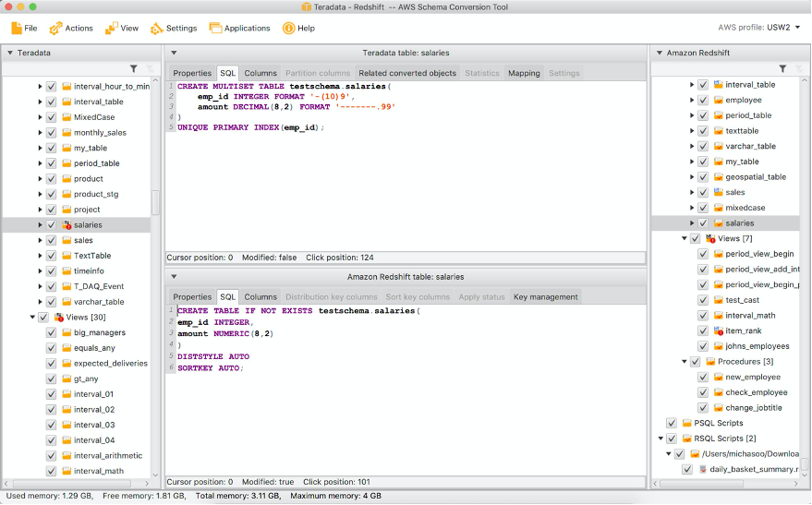Collapse the Procedures [3] node
Screen dimensions: 812x505
[x=684, y=362]
